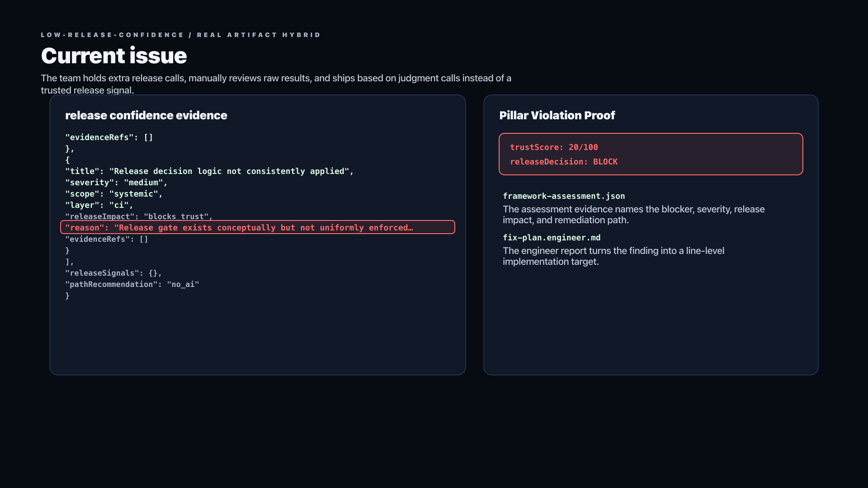
Task: Click the "layer": "ci" code line
Action: pos(99,205)
